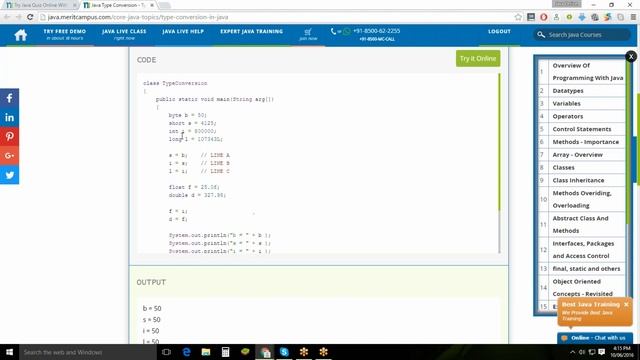Viewport: 640px width, 360px height.
Task: Dismiss the Best Java Training popup
Action: tap(626, 304)
